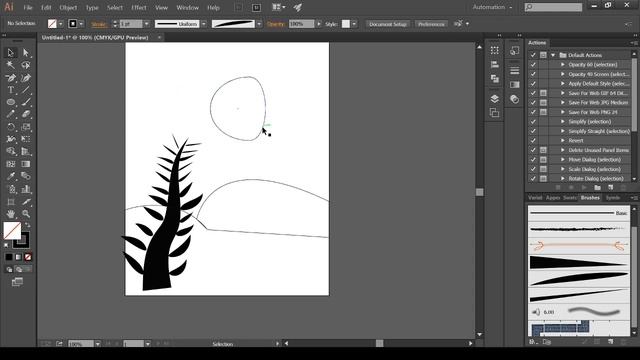Select the Eraser tool
640x360 pixels.
click(x=26, y=114)
